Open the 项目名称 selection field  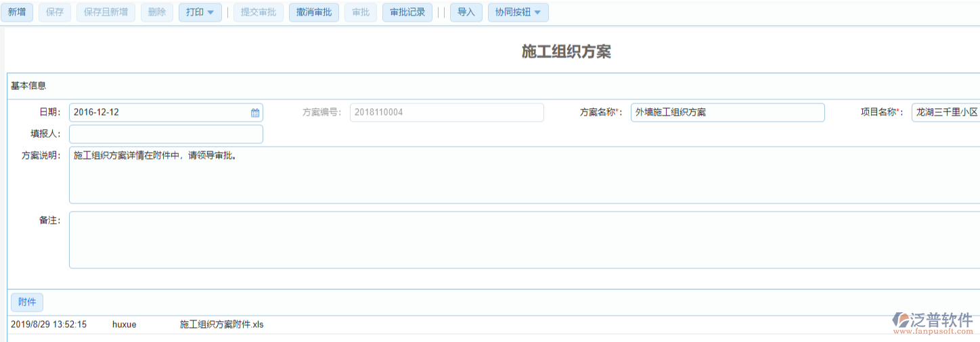click(945, 113)
